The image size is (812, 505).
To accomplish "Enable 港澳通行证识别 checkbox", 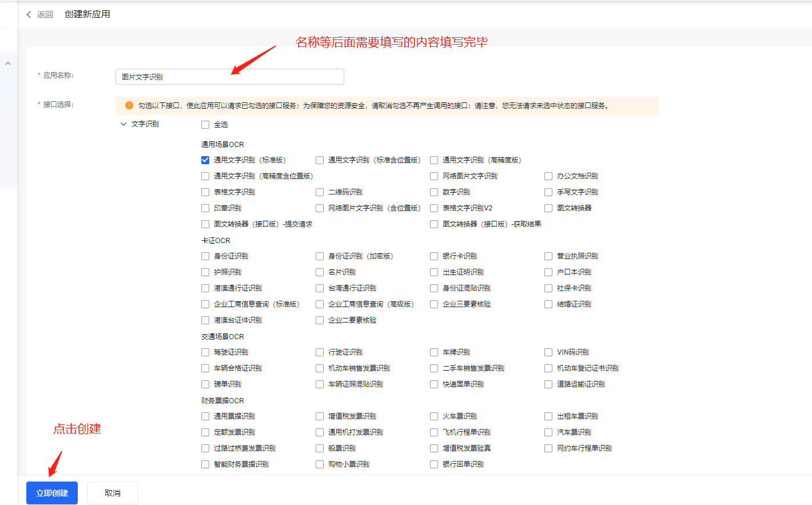I will coord(205,288).
